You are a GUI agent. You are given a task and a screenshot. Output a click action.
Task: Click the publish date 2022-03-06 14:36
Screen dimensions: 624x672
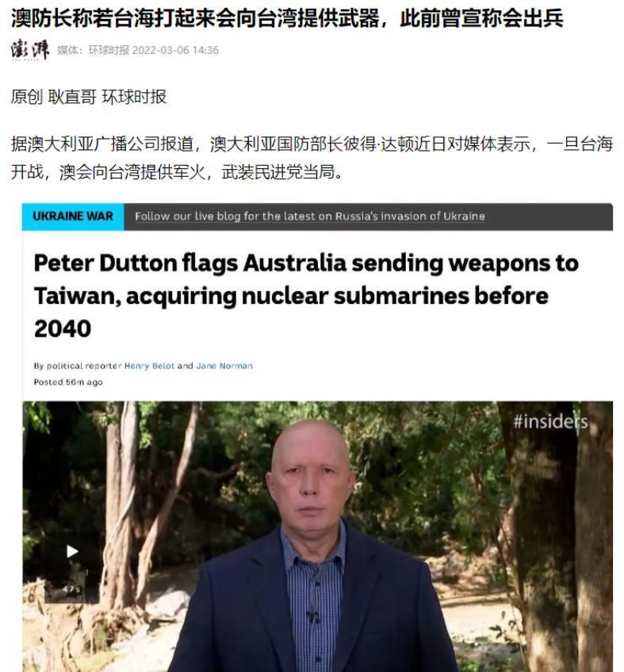pos(175,51)
